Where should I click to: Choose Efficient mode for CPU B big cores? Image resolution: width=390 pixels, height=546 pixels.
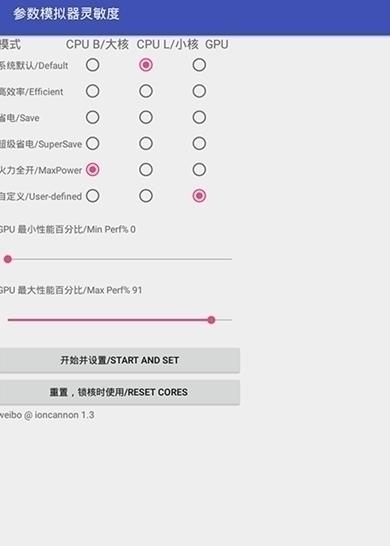pos(93,91)
